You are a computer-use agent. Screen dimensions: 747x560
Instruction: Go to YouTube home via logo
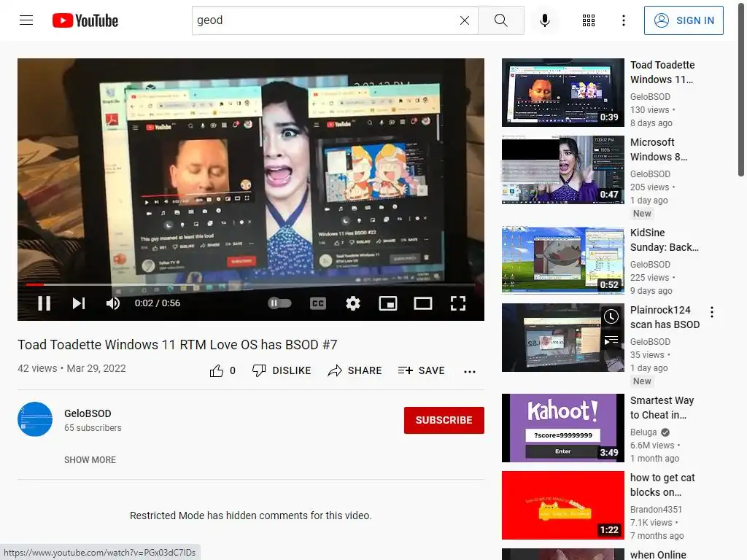tap(85, 20)
